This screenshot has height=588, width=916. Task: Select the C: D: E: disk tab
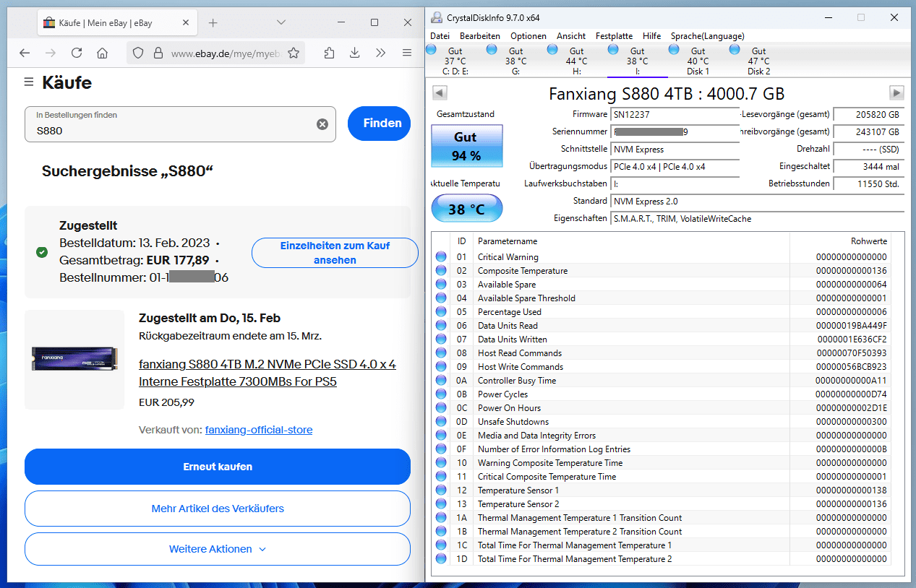455,61
